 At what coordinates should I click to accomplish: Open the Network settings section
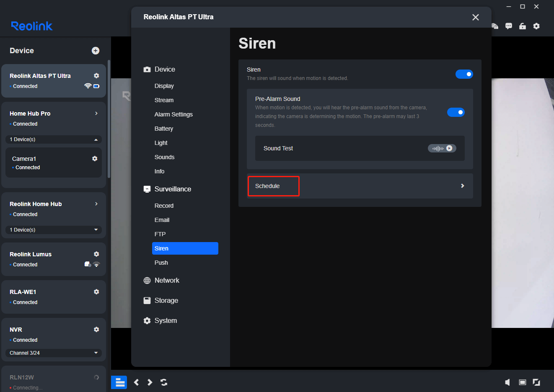(x=161, y=281)
